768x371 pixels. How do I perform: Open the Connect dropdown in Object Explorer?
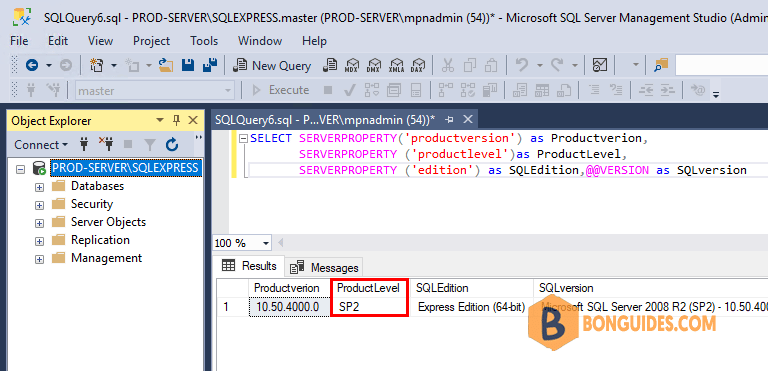click(41, 145)
